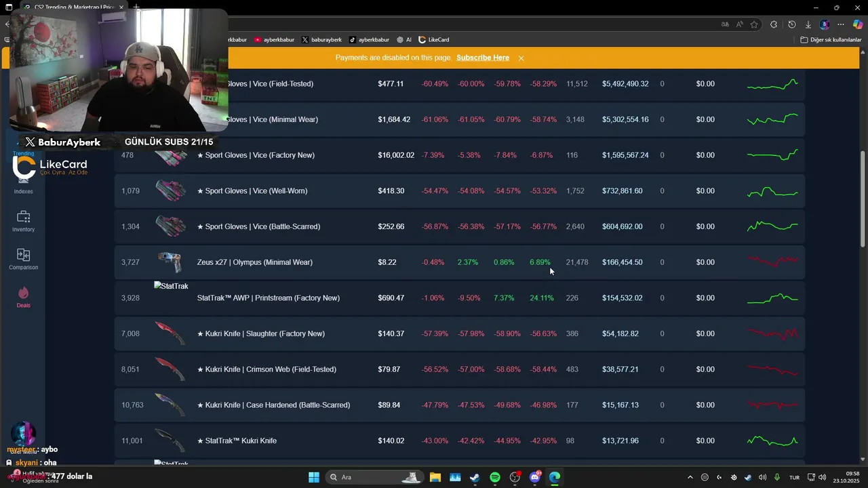Viewport: 868px width, 488px height.
Task: Open File Explorer from taskbar
Action: (435, 477)
